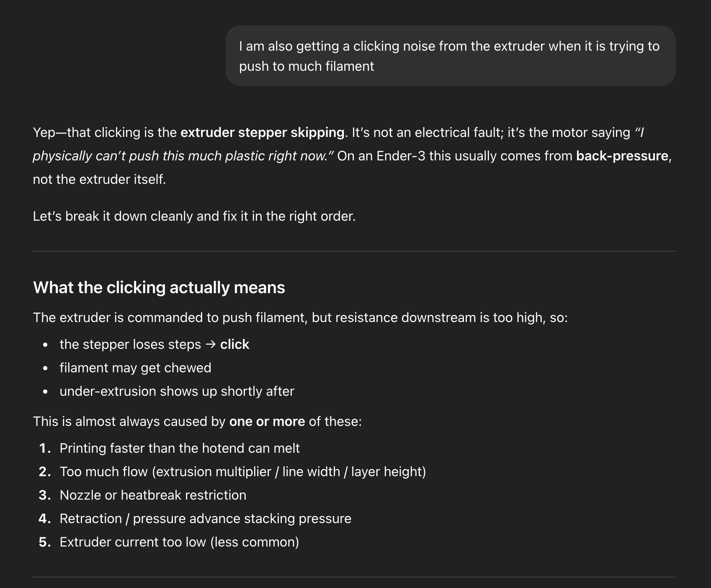
Task: Click the "Retraction / pressure advance stacking pressure" item
Action: tap(205, 518)
